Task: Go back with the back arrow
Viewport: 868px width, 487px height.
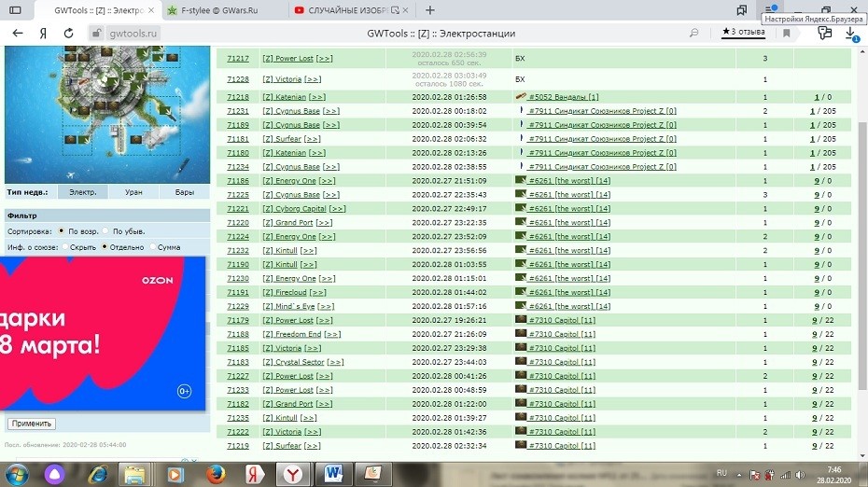Action: pyautogui.click(x=18, y=34)
